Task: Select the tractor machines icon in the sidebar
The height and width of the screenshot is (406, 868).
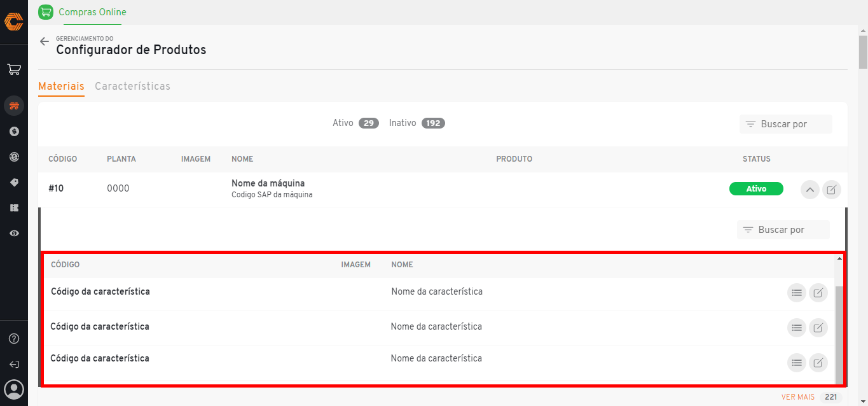Action: [14, 106]
